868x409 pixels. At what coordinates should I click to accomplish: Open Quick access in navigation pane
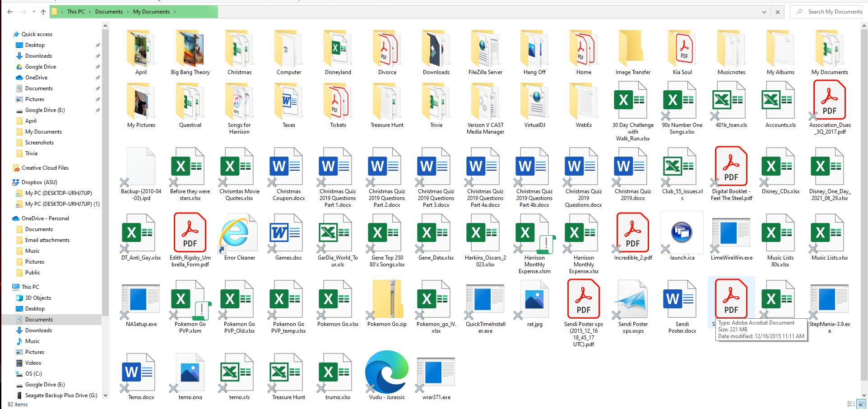pyautogui.click(x=37, y=34)
